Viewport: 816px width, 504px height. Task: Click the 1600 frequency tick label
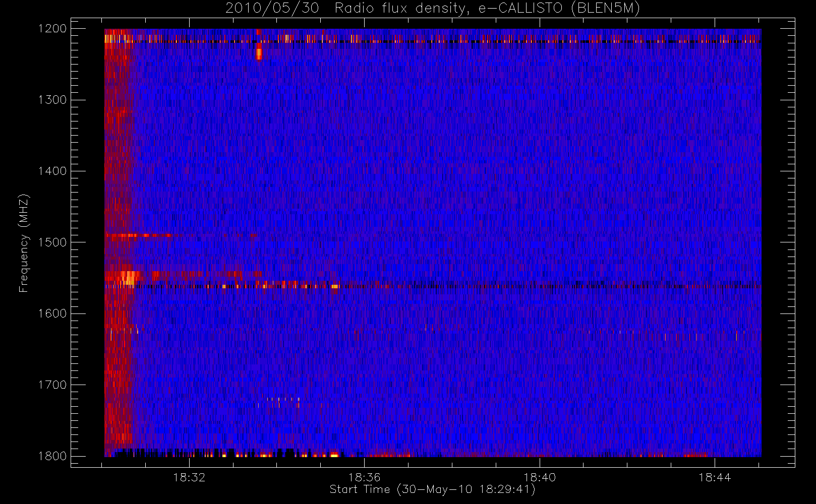coord(52,313)
